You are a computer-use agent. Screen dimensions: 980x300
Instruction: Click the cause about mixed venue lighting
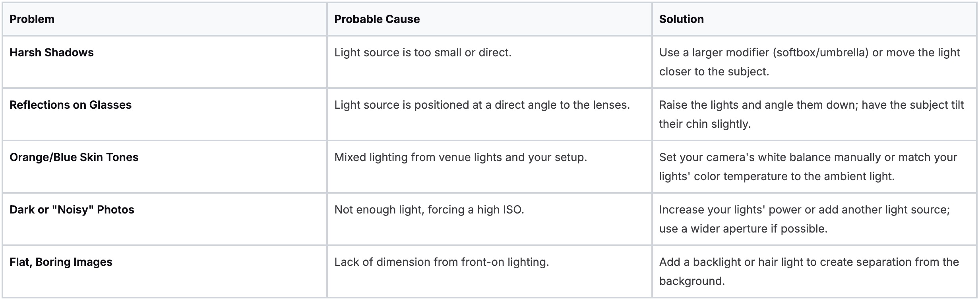coord(460,157)
